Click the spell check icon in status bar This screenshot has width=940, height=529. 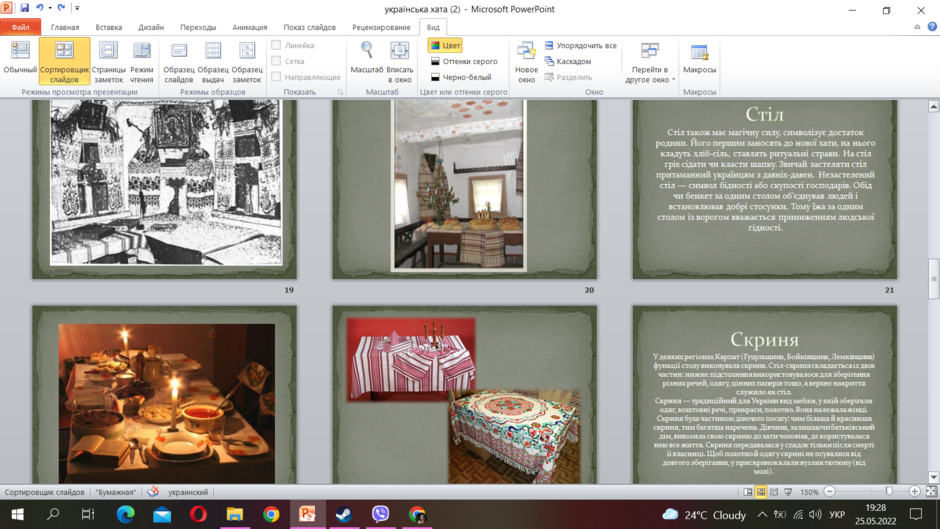click(x=153, y=492)
